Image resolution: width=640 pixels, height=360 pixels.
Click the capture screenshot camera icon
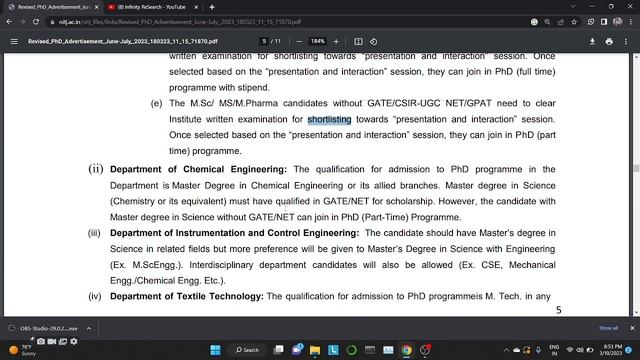pos(41,341)
